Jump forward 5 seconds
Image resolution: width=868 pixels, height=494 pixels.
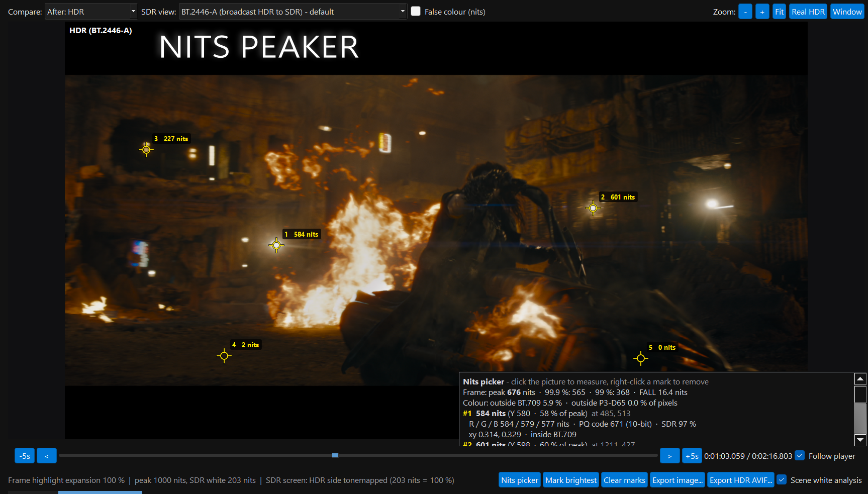tap(692, 456)
